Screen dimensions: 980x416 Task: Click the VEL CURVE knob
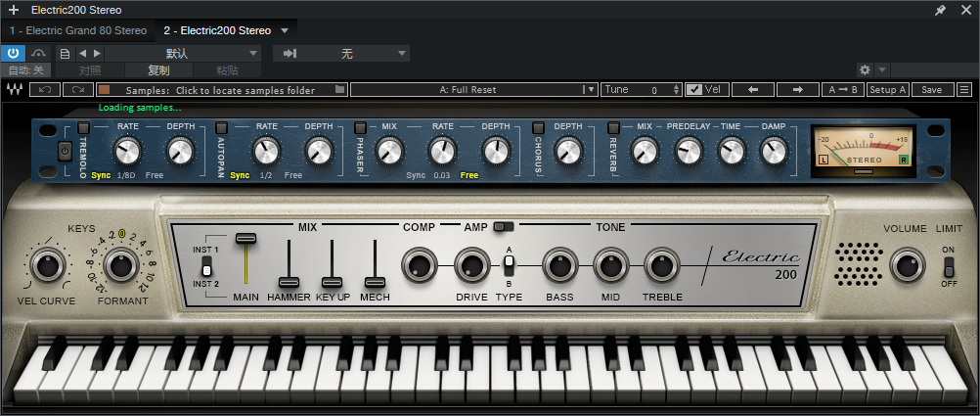click(x=47, y=266)
